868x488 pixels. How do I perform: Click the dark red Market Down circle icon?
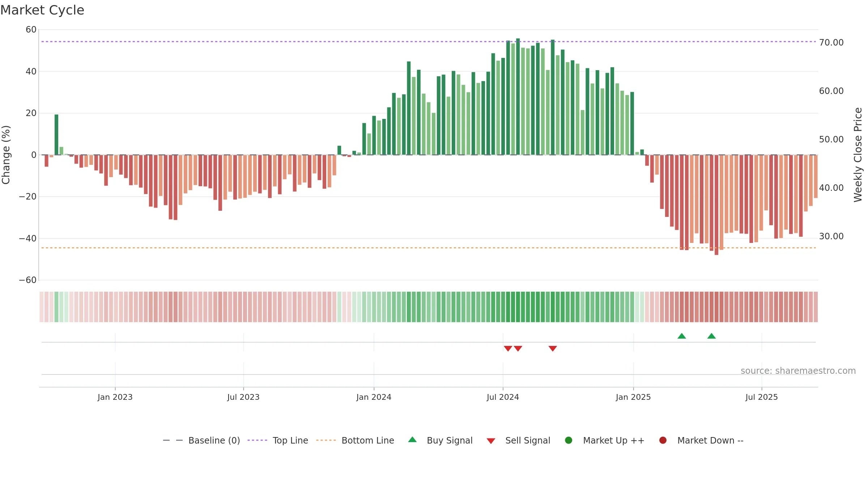(x=663, y=440)
